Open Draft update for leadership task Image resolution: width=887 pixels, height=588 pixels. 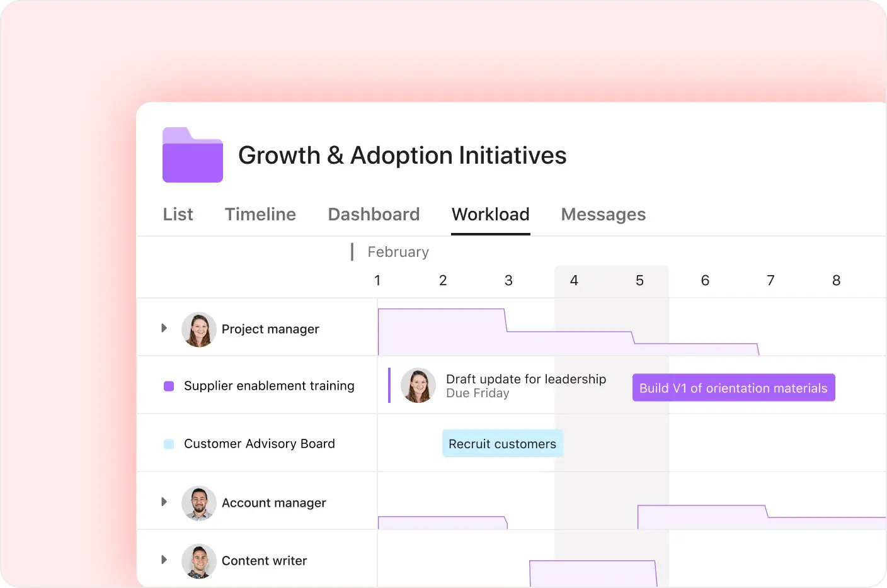526,379
